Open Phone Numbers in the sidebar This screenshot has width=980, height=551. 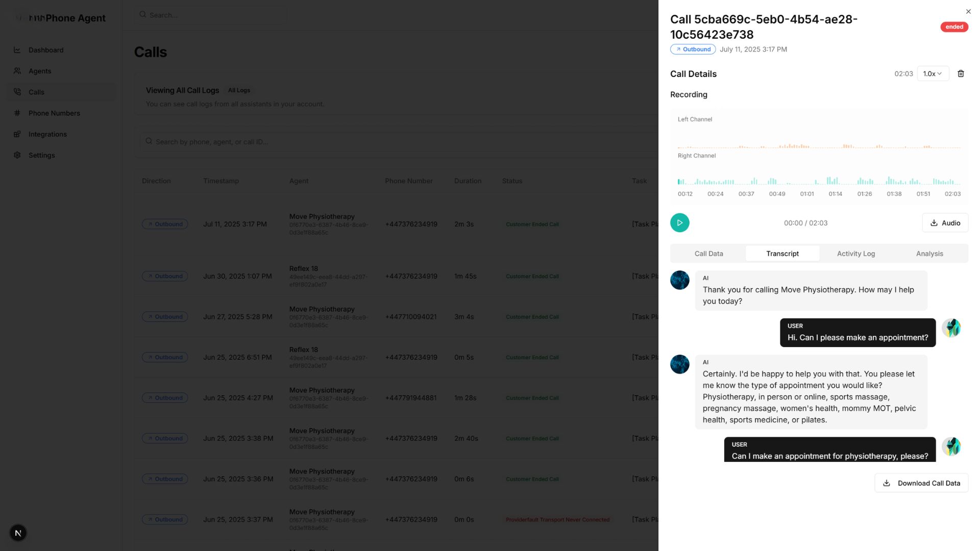pyautogui.click(x=61, y=113)
